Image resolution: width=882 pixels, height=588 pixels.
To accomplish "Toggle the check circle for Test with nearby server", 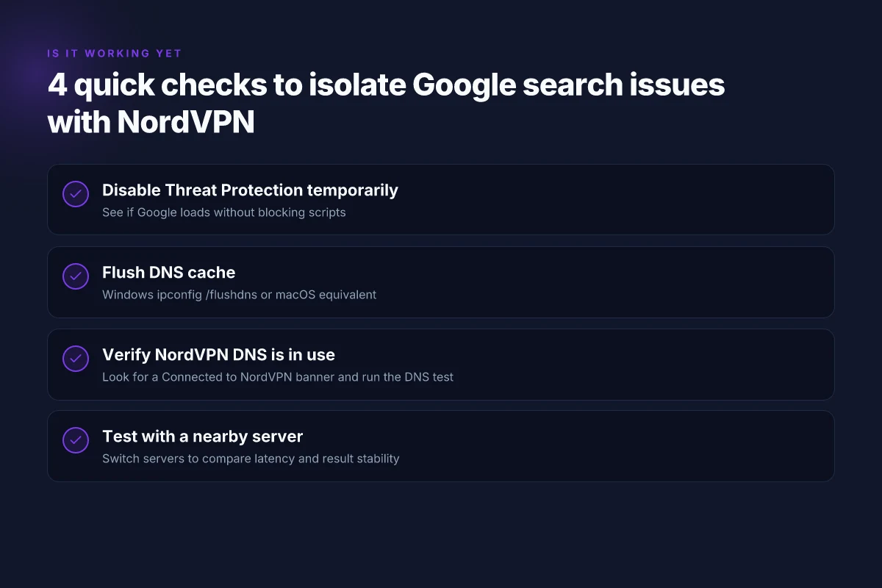I will 76,440.
